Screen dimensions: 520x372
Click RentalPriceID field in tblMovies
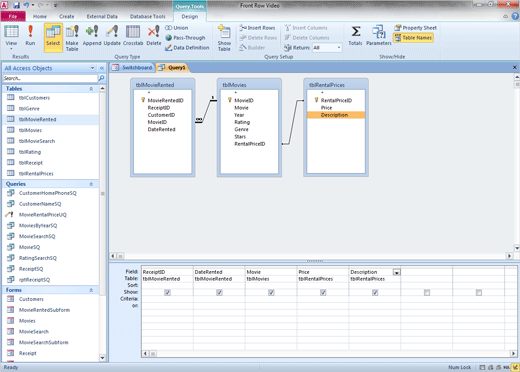[249, 144]
